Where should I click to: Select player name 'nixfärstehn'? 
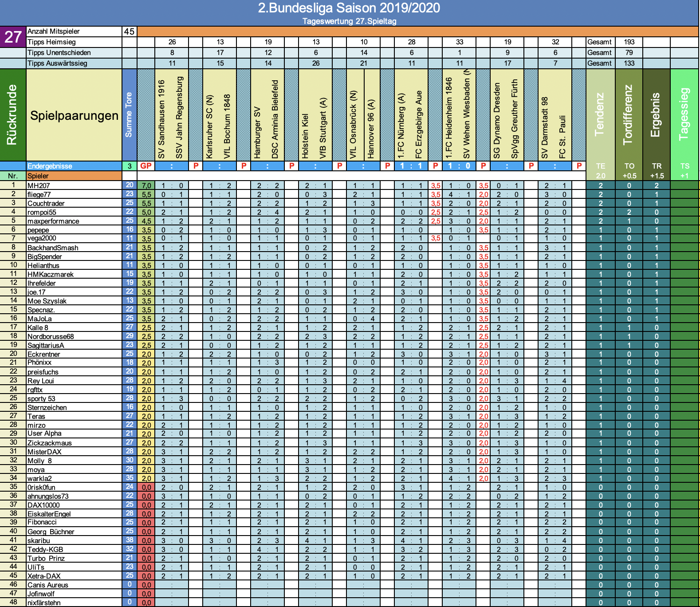click(x=44, y=603)
